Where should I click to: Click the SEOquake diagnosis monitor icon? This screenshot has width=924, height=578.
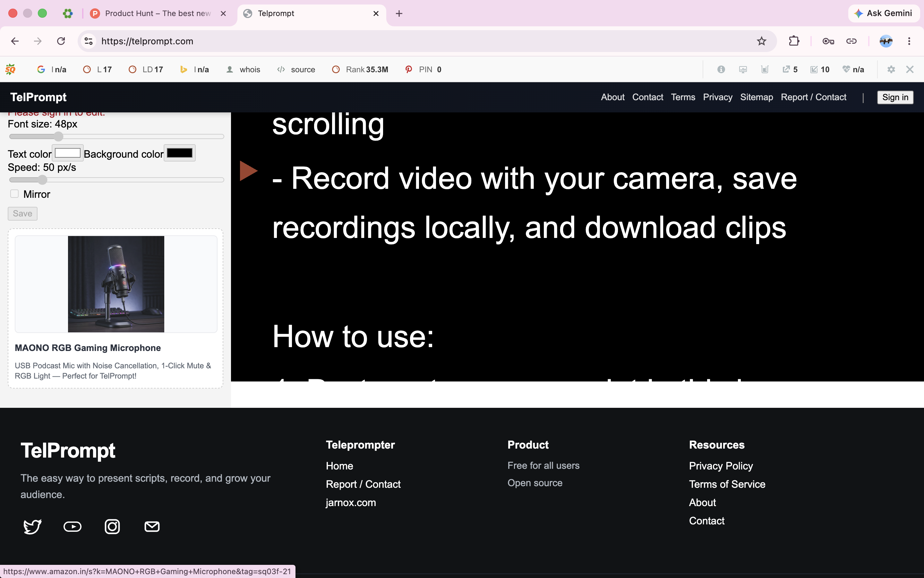[x=743, y=69]
